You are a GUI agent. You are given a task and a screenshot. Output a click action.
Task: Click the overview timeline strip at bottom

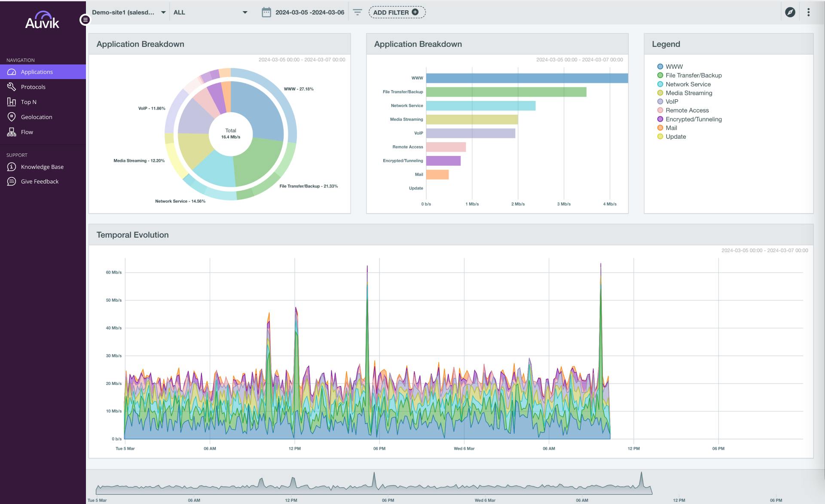[374, 483]
